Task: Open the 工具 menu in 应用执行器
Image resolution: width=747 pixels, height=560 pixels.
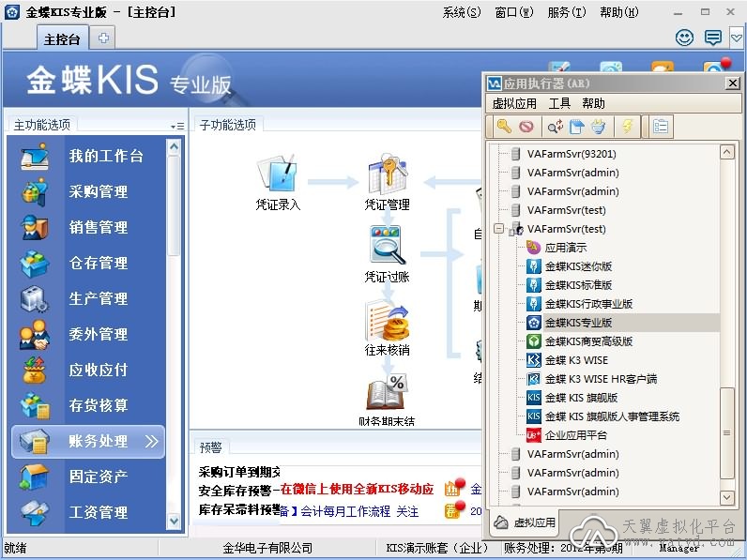Action: pyautogui.click(x=559, y=103)
